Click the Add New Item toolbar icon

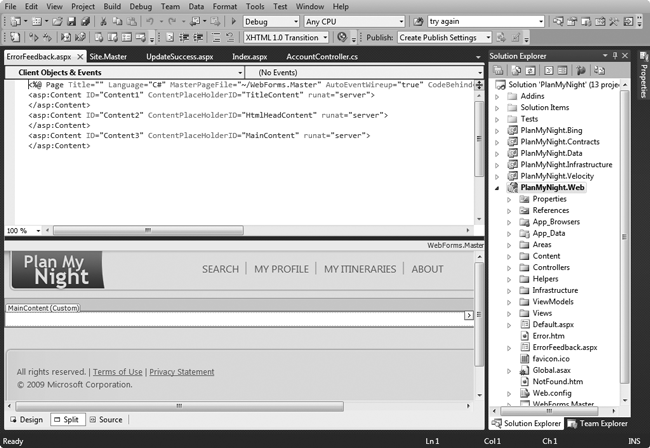click(37, 22)
